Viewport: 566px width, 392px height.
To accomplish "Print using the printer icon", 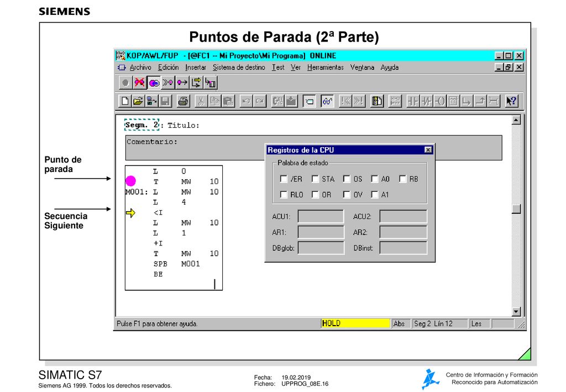I will click(183, 101).
